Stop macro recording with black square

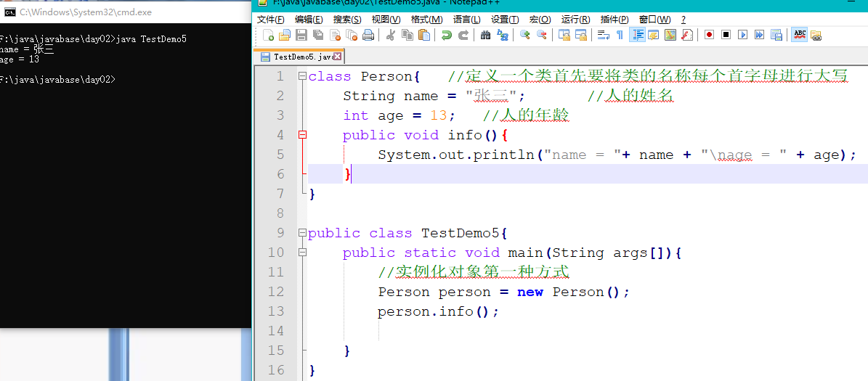pyautogui.click(x=726, y=35)
